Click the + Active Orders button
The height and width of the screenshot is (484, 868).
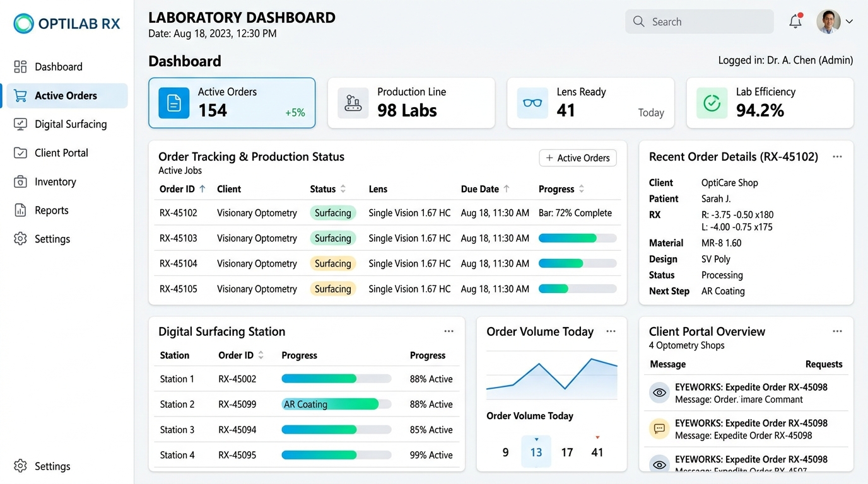click(578, 158)
